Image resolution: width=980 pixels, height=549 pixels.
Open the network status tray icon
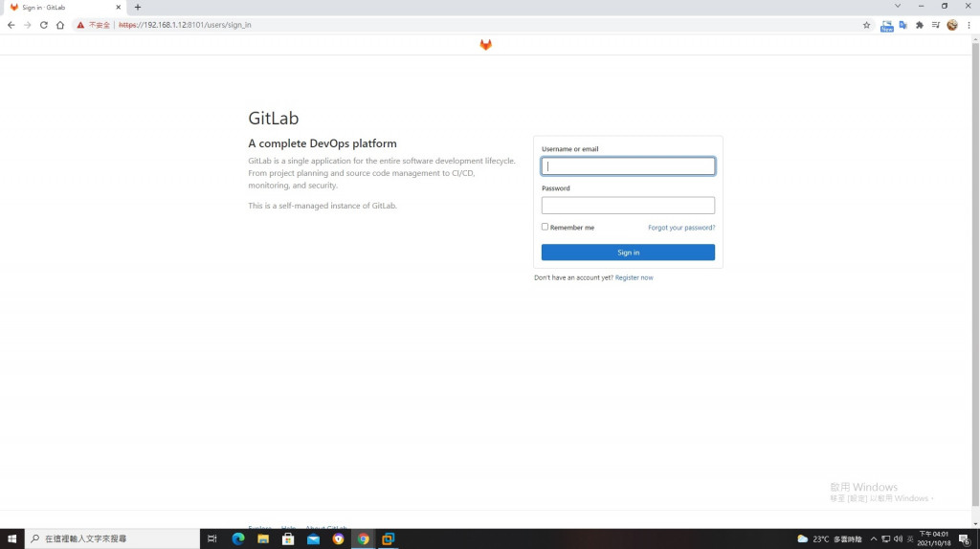point(885,538)
